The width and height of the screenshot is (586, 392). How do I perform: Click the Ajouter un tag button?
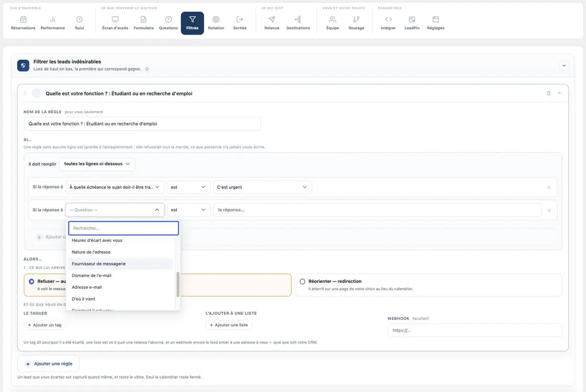[x=44, y=325]
